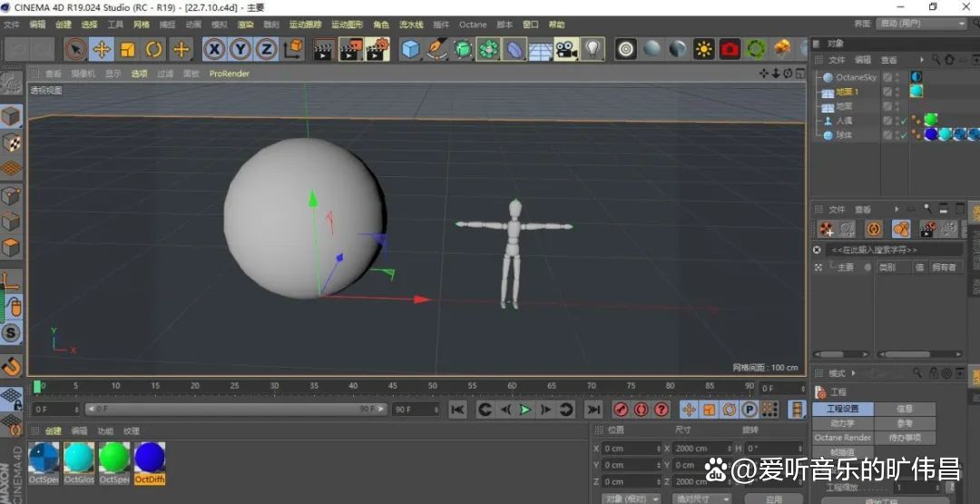Select the Live Selection arrow tool
The width and height of the screenshot is (980, 504).
click(75, 49)
